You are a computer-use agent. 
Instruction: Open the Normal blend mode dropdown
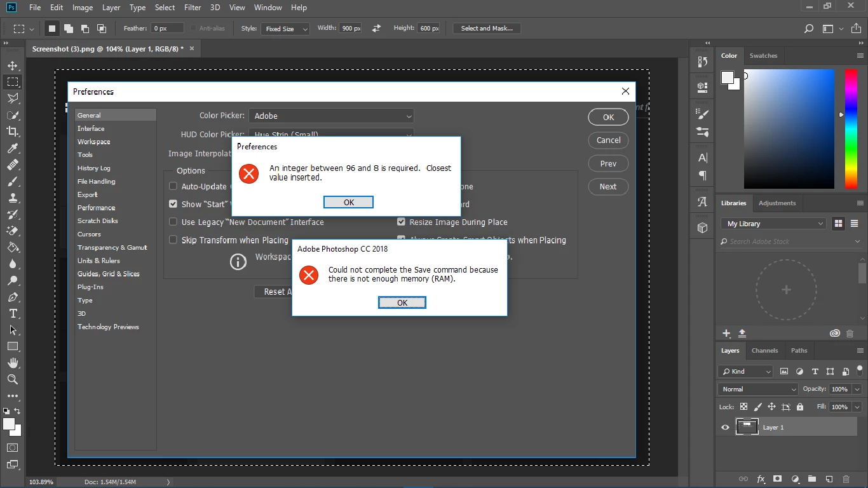[758, 389]
